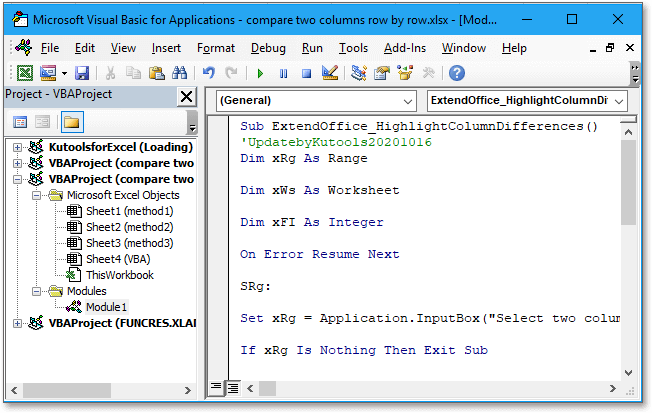
Task: Collapse the Modules folder
Action: 37,291
